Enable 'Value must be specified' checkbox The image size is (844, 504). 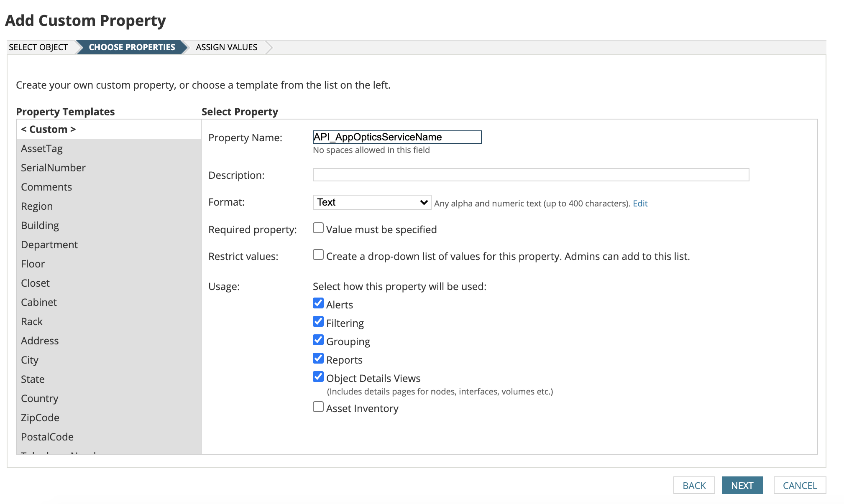(318, 228)
